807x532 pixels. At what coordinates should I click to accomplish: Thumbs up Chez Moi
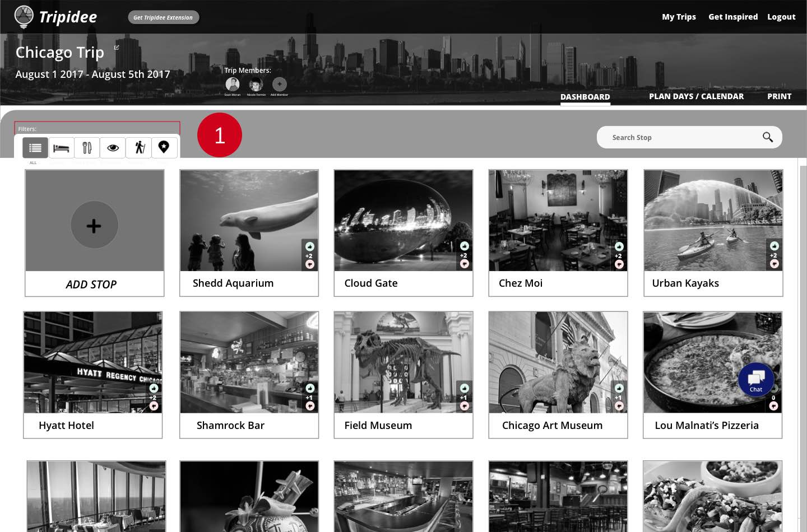click(619, 246)
